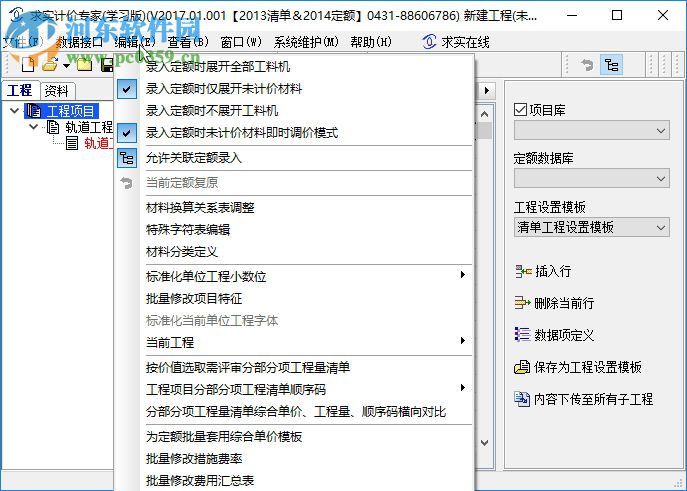This screenshot has height=491, width=687.
Task: Click the 插入行 icon
Action: pos(523,272)
